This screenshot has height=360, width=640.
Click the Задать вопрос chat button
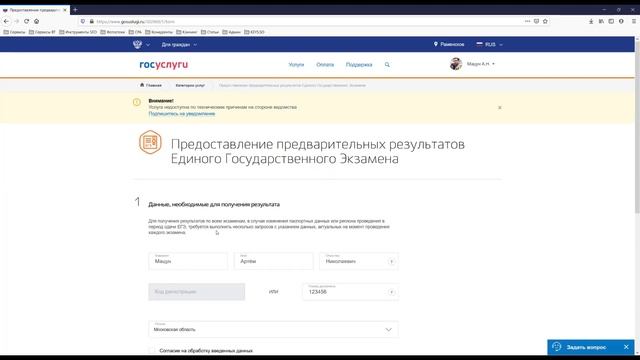pos(586,347)
